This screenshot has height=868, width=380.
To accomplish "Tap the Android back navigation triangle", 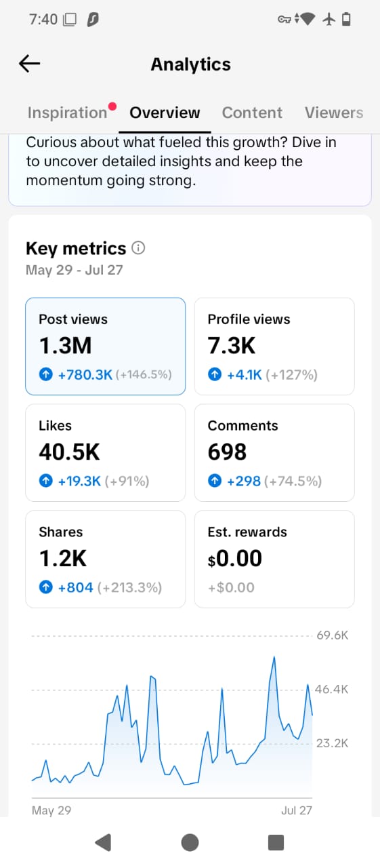I will (x=103, y=842).
